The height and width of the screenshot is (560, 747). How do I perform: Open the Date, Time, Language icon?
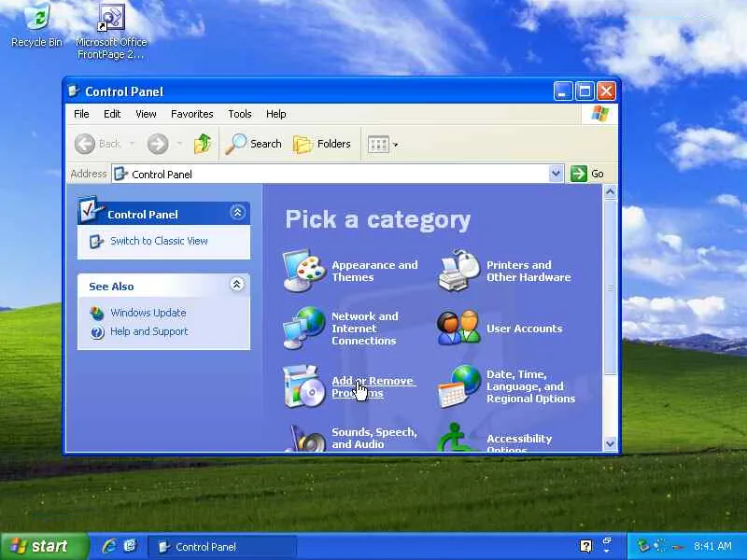coord(458,386)
